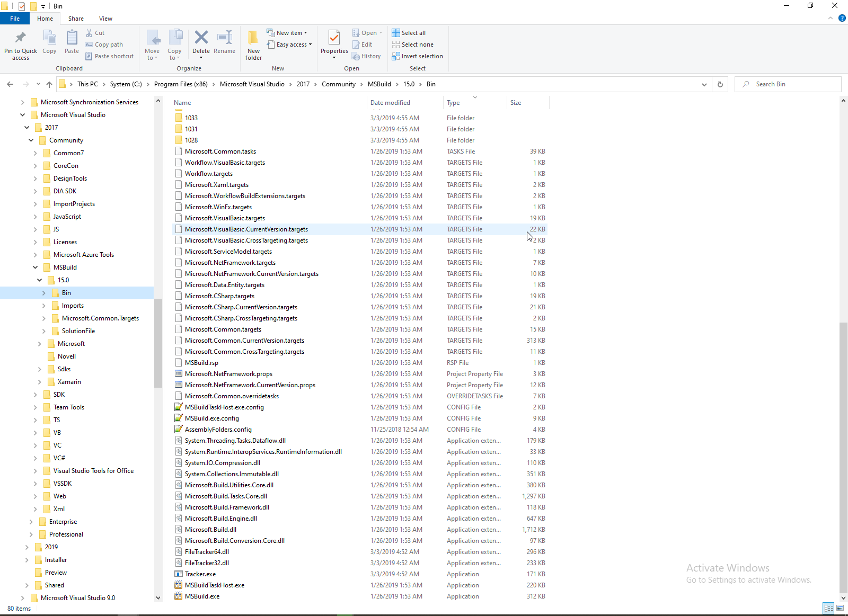Switch to large thumbnails view layout
Image resolution: width=848 pixels, height=616 pixels.
coord(840,608)
